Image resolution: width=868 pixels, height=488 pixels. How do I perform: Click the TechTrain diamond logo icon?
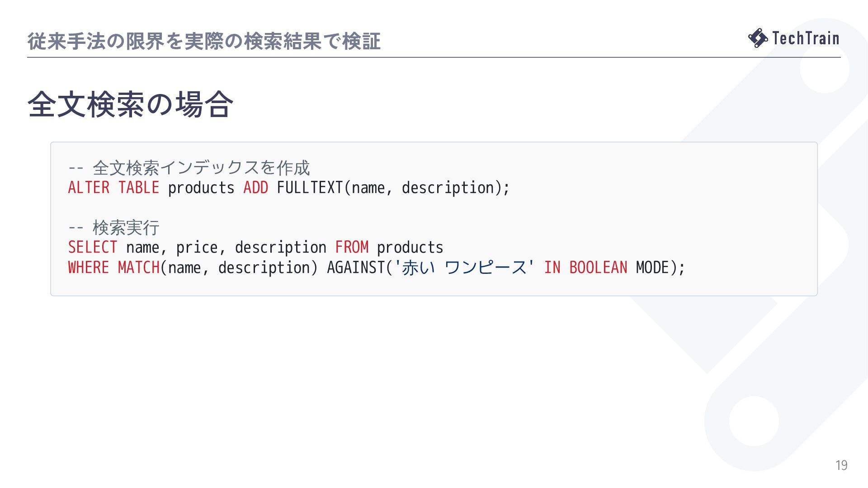758,38
